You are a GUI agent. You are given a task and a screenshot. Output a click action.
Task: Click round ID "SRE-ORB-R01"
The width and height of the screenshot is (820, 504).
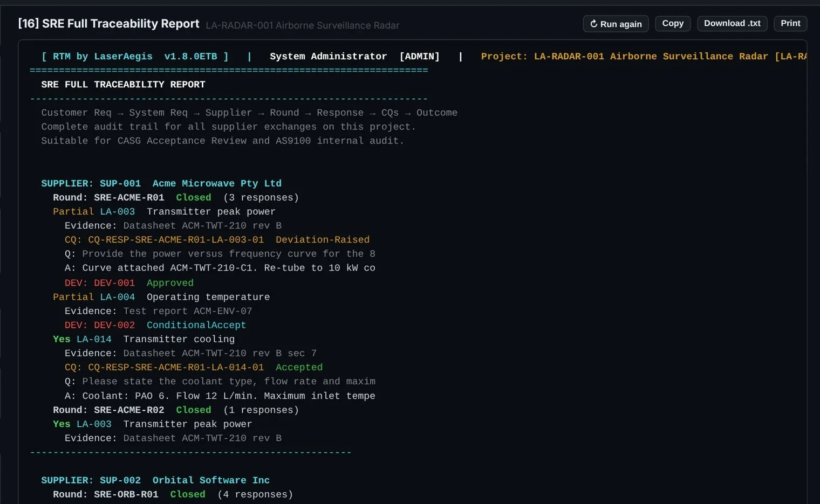click(126, 494)
